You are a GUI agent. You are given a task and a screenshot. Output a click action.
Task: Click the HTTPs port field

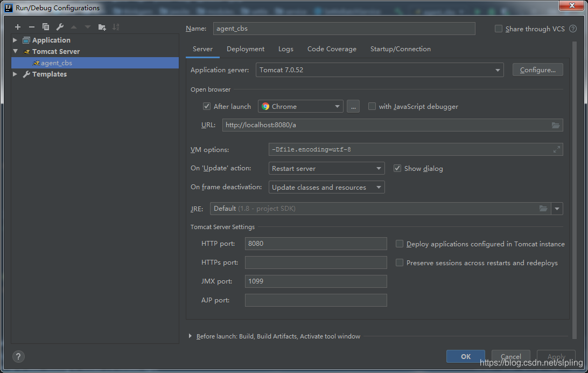316,263
